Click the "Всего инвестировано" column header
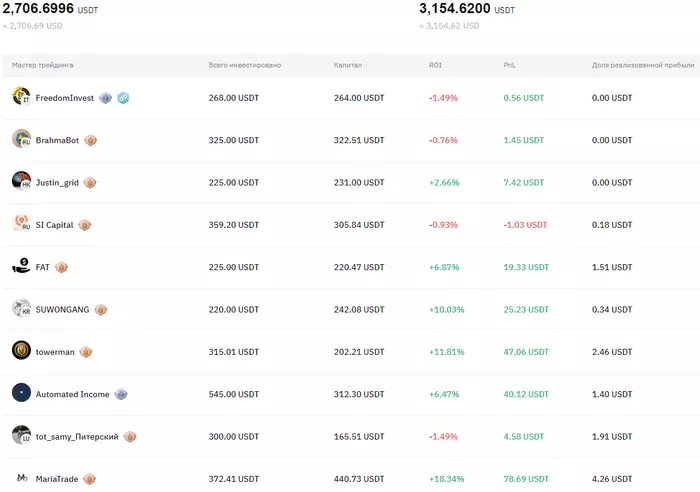700x492 pixels. coord(244,65)
